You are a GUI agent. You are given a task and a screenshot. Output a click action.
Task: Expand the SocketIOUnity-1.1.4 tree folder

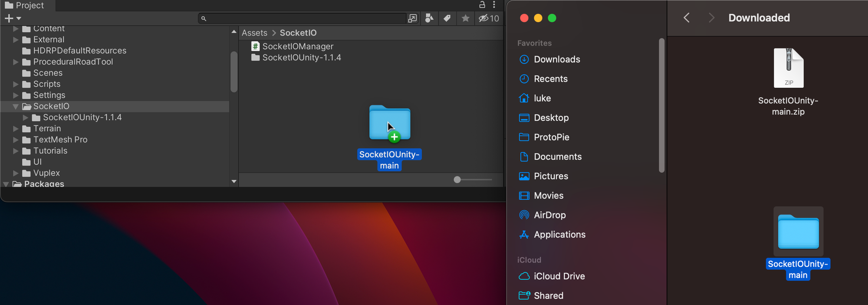[x=25, y=118]
